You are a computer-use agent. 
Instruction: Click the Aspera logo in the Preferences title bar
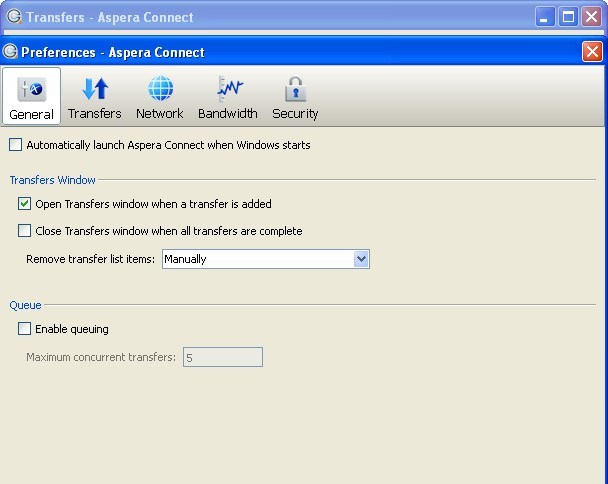10,52
